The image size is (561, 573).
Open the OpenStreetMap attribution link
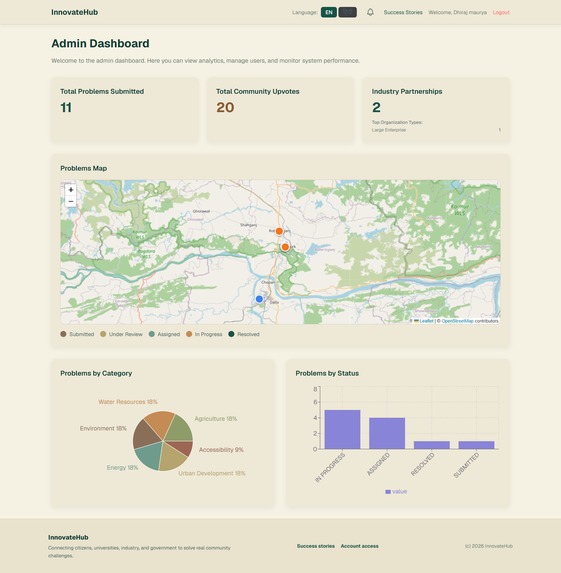coord(457,321)
